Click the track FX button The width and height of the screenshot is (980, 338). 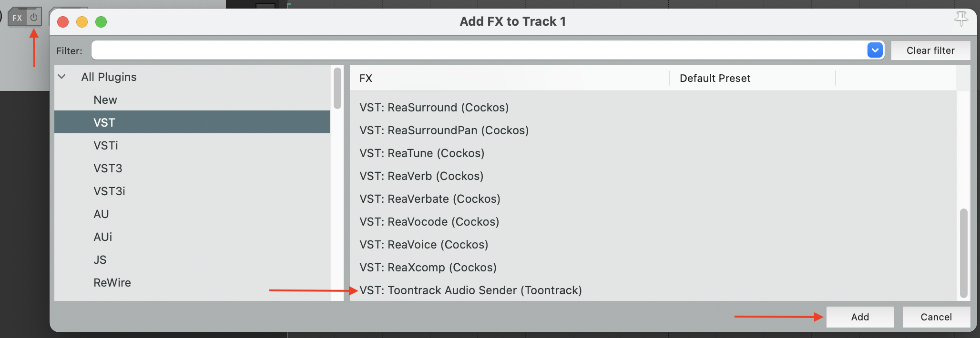17,18
